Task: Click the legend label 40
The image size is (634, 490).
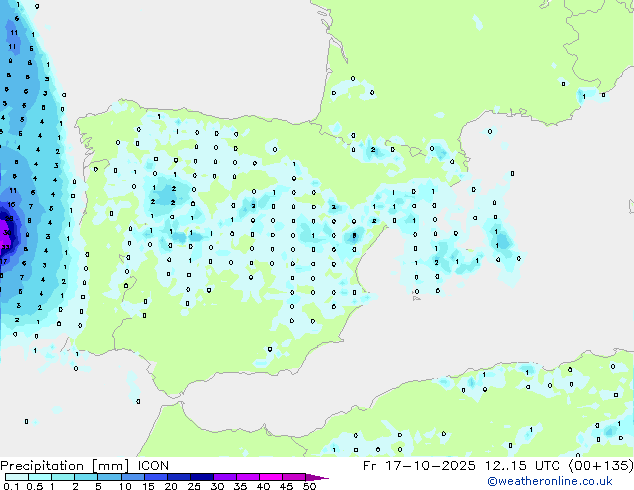Action: point(263,486)
